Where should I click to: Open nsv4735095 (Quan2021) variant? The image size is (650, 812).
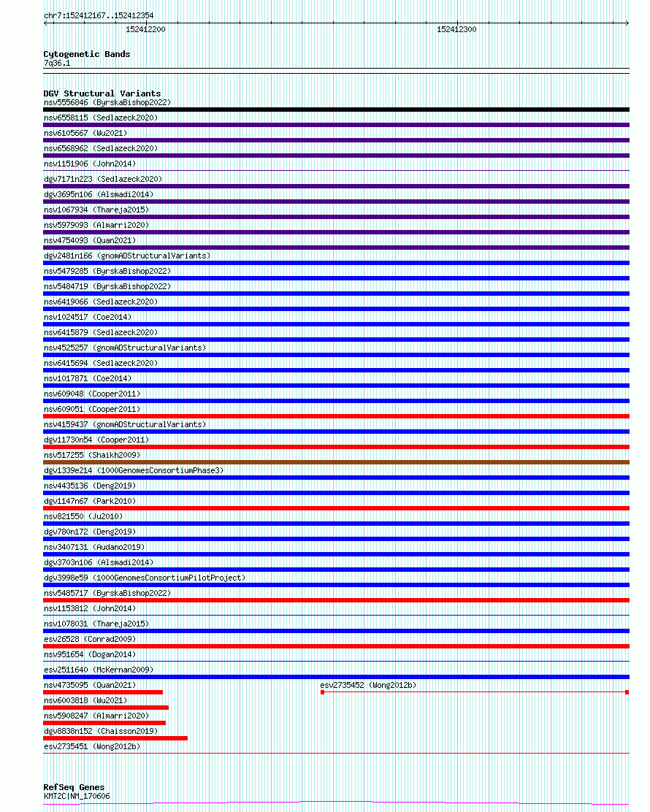(x=90, y=686)
